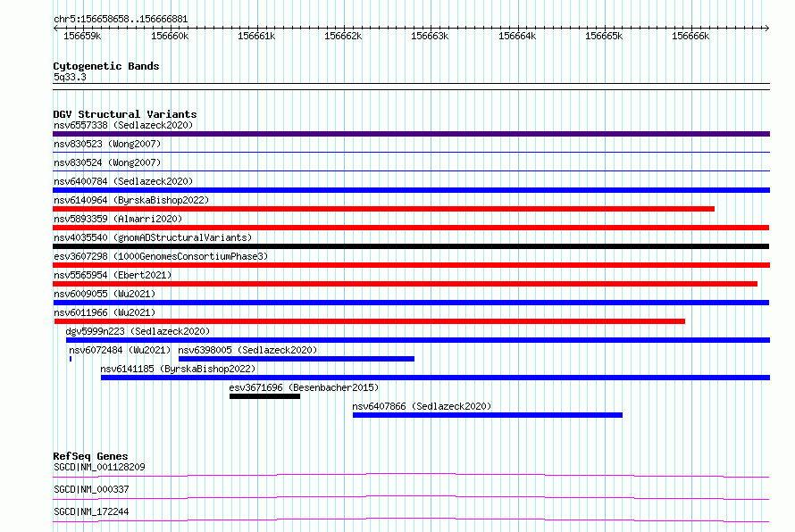Click the 156662k ruler tick label
Viewport: 795px width, 532px height.
pos(343,36)
